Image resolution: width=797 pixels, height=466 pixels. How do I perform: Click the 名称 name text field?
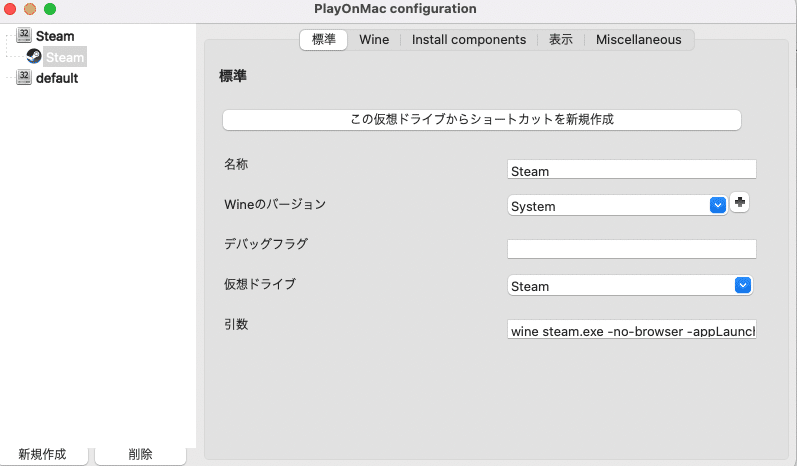tap(631, 170)
